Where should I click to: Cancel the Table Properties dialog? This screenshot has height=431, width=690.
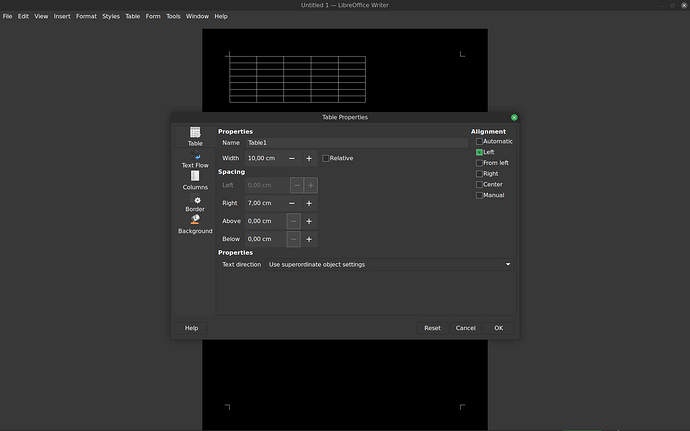pyautogui.click(x=466, y=328)
